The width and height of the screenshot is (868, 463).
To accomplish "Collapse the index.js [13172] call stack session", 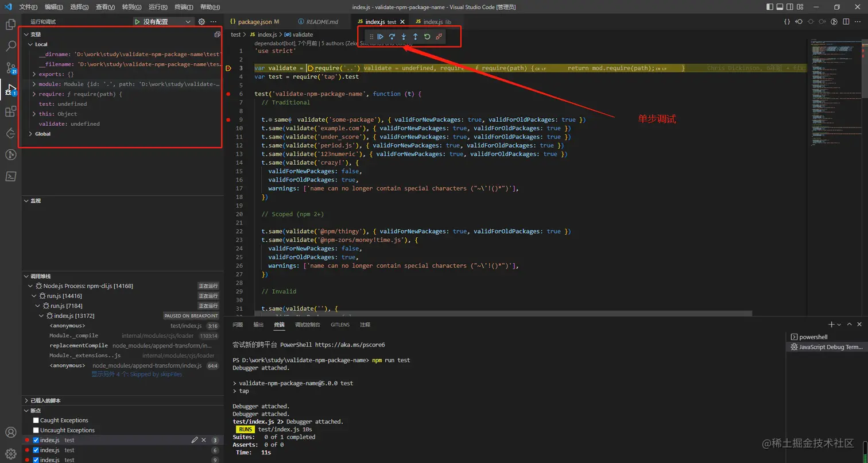I will pyautogui.click(x=41, y=315).
